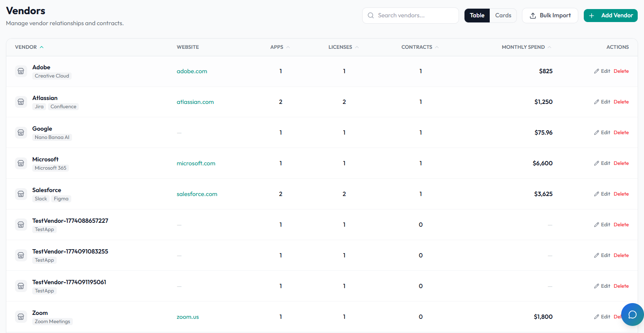Click the pencil icon in Zoom row
The image size is (644, 333).
pyautogui.click(x=596, y=317)
